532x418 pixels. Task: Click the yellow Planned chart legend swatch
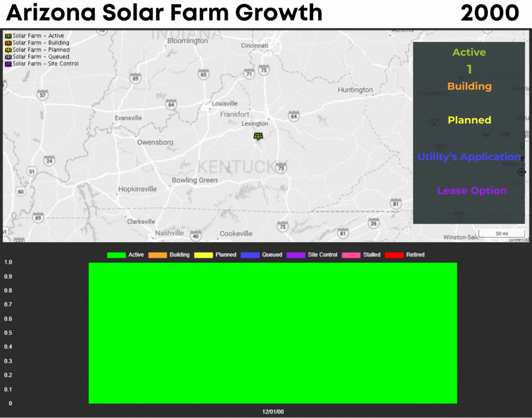pyautogui.click(x=203, y=255)
